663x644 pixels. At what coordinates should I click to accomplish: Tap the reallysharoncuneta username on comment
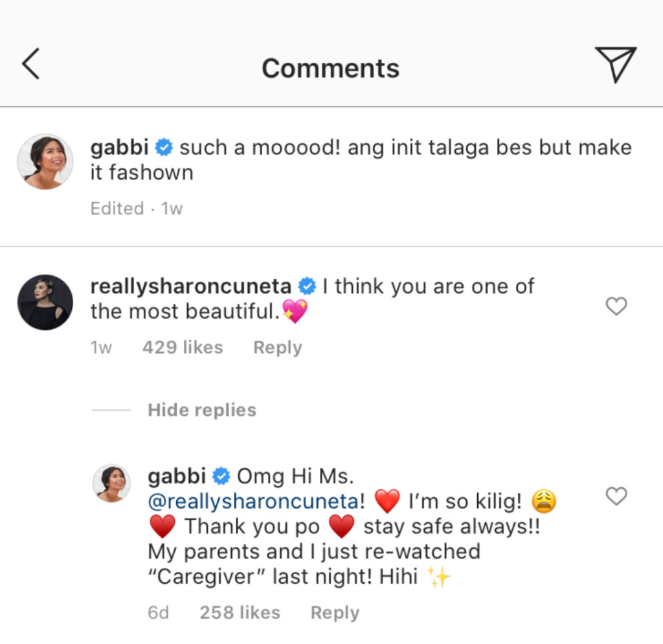(x=191, y=286)
